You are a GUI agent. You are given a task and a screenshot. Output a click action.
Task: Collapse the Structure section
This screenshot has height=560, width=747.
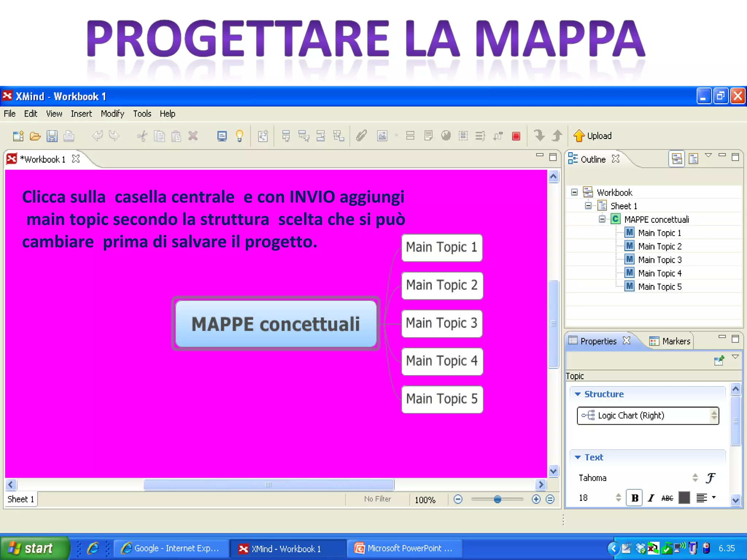tap(577, 394)
